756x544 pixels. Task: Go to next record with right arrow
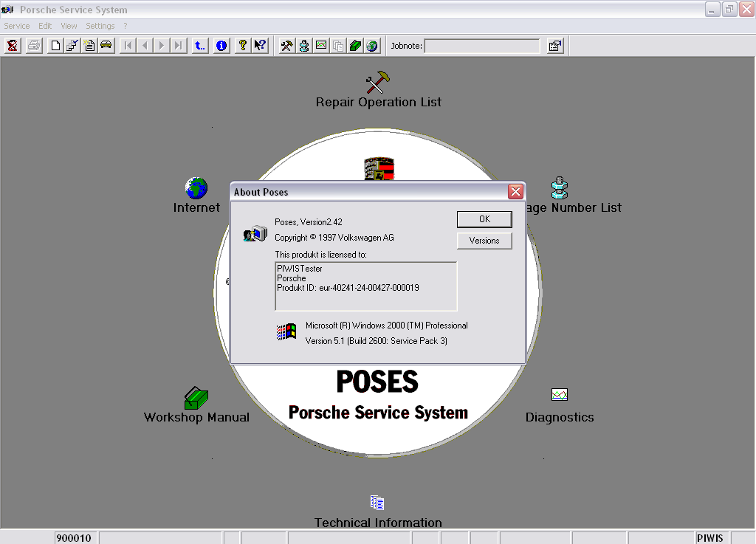[x=162, y=46]
